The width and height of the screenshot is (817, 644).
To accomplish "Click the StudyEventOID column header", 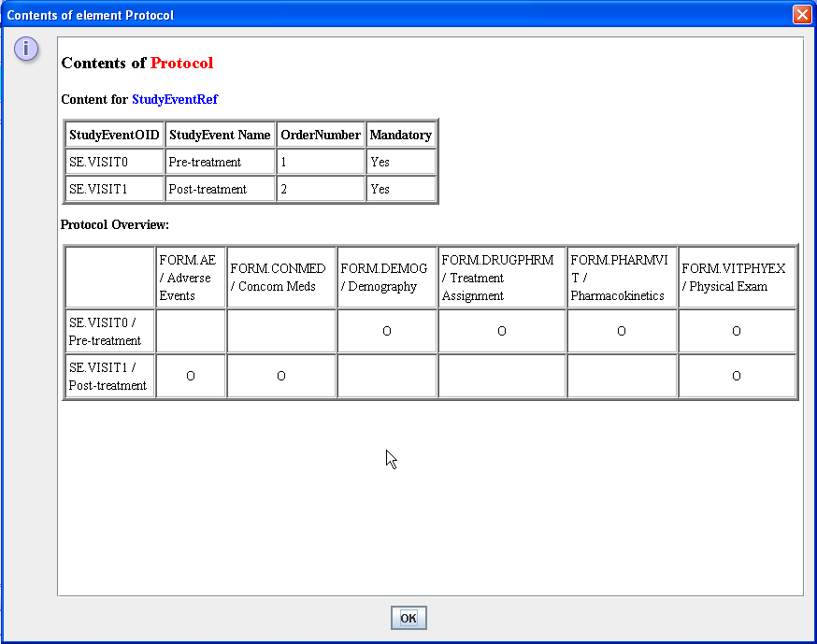I will tap(115, 135).
